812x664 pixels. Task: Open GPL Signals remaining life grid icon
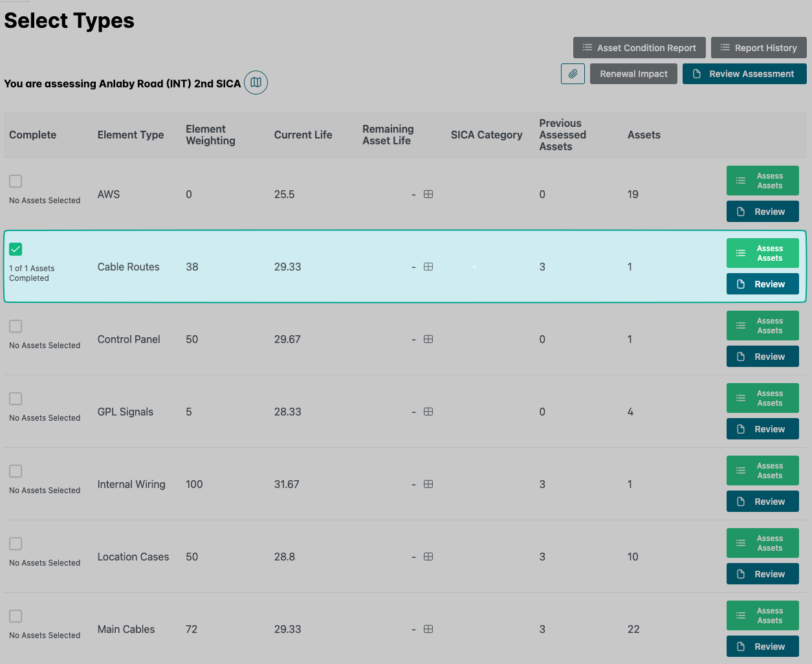point(428,412)
